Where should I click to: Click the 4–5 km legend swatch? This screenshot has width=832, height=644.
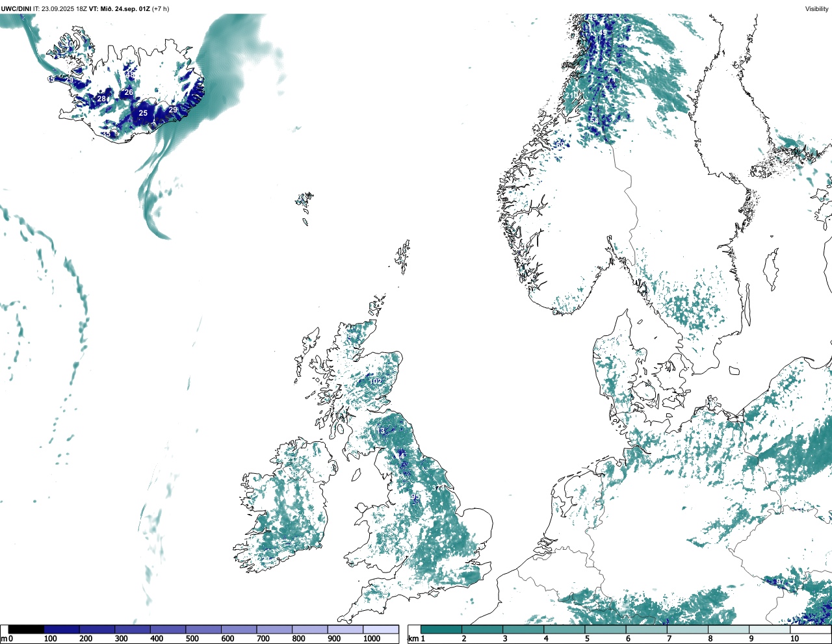564,630
